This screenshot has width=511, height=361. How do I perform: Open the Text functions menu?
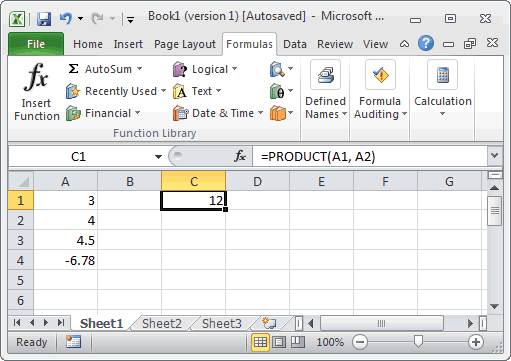[197, 91]
